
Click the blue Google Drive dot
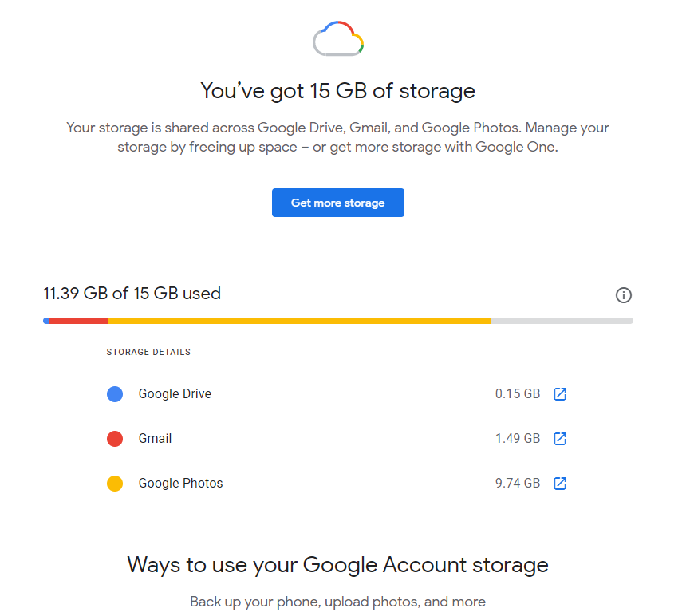click(115, 394)
